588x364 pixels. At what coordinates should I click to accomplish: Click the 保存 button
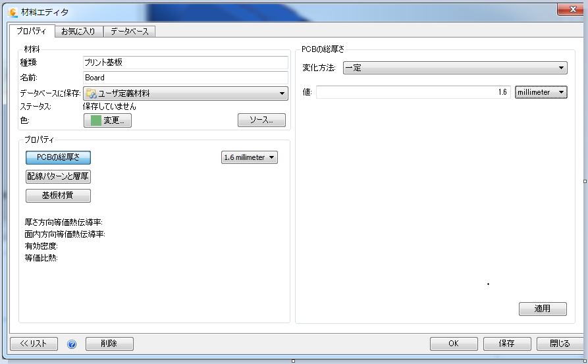click(507, 344)
